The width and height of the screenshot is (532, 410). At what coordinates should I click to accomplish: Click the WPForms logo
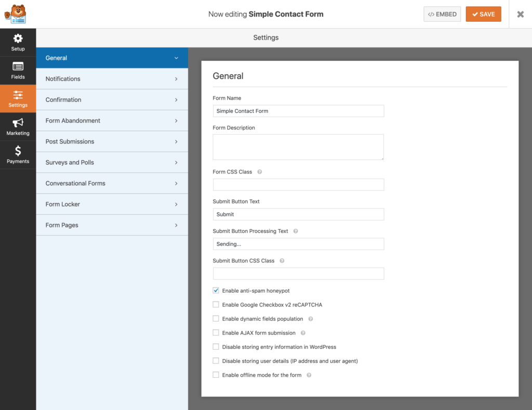click(16, 14)
